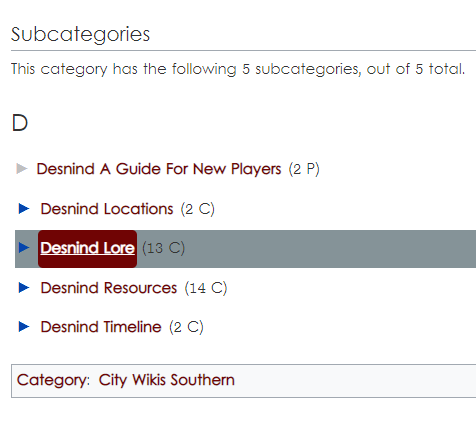Open the Desnind Locations category
The height and width of the screenshot is (439, 476).
coord(107,209)
